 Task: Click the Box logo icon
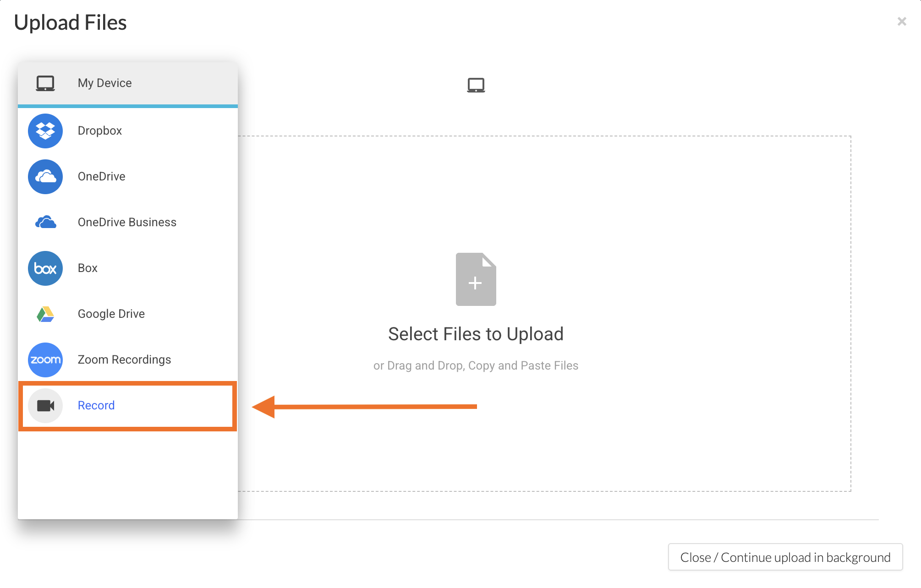point(45,268)
